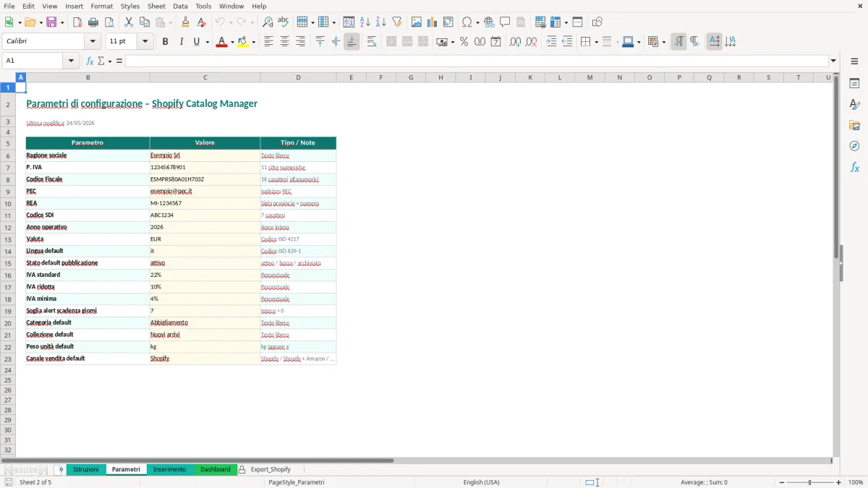Click into the formula input line
The height and width of the screenshot is (488, 868).
tap(477, 61)
